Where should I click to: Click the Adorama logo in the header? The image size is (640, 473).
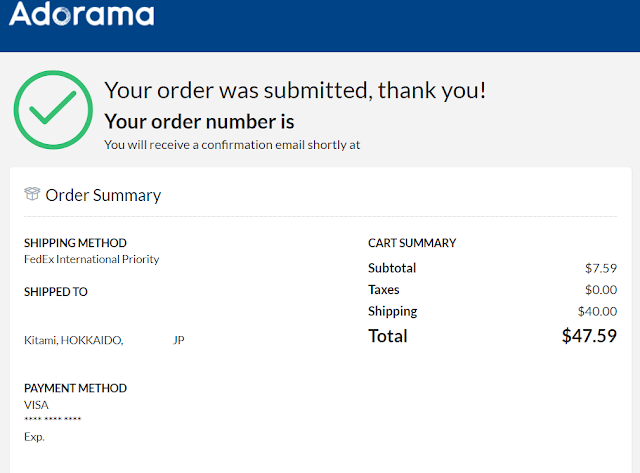82,13
